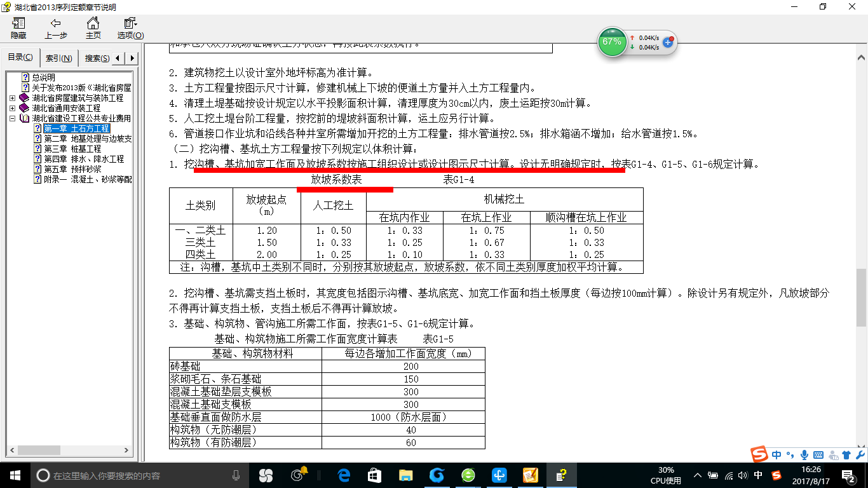
Task: Click the tree horizontal scrollbar left arrow
Action: pyautogui.click(x=11, y=452)
